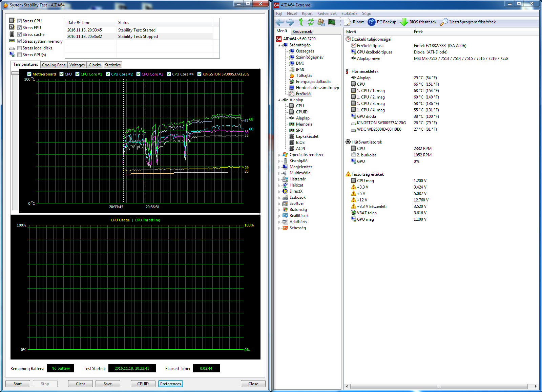
Task: Click the horizontal scrollbar in AIDA64
Action: click(x=439, y=386)
